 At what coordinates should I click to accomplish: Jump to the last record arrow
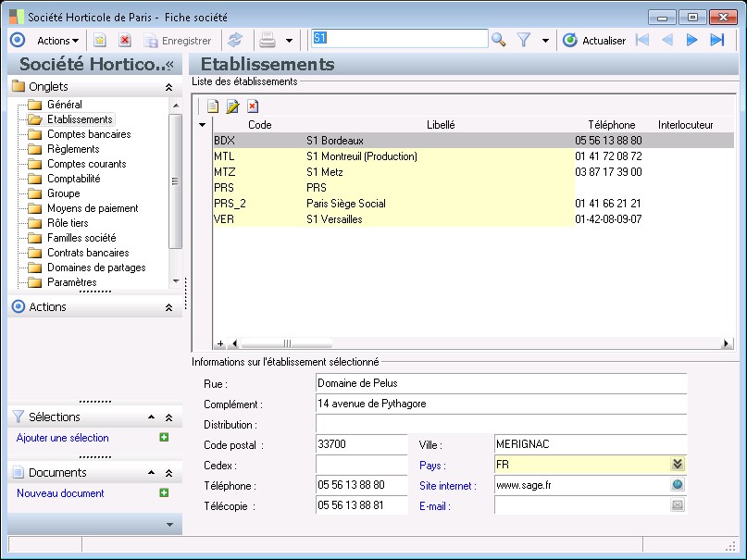click(716, 40)
